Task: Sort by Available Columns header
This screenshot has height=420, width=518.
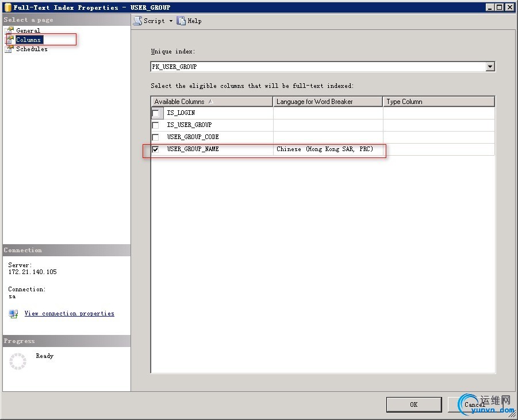Action: pyautogui.click(x=212, y=102)
